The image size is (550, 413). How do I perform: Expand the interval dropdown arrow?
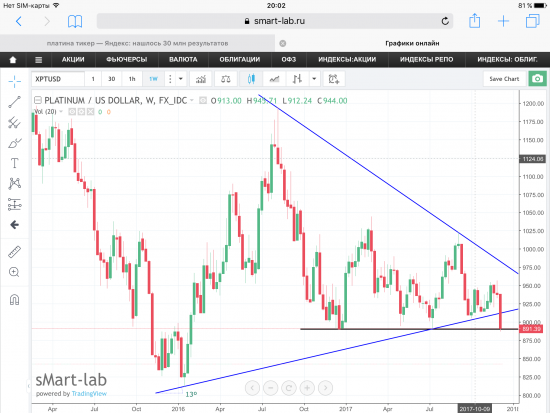click(x=181, y=79)
